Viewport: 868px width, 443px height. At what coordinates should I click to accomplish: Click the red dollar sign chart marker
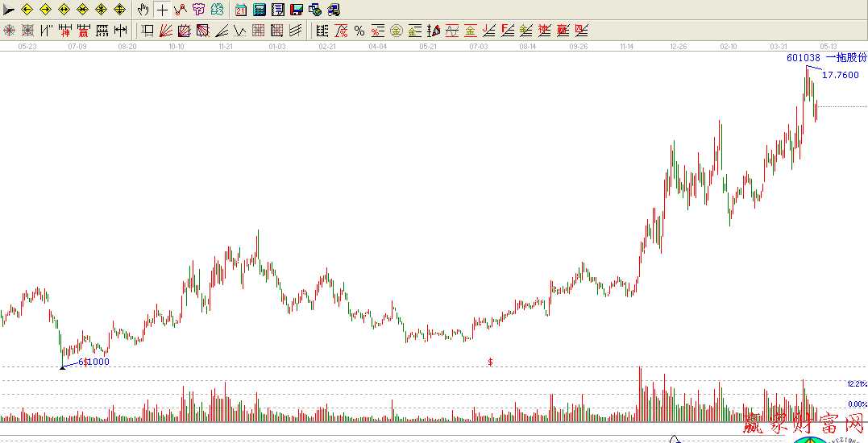490,362
